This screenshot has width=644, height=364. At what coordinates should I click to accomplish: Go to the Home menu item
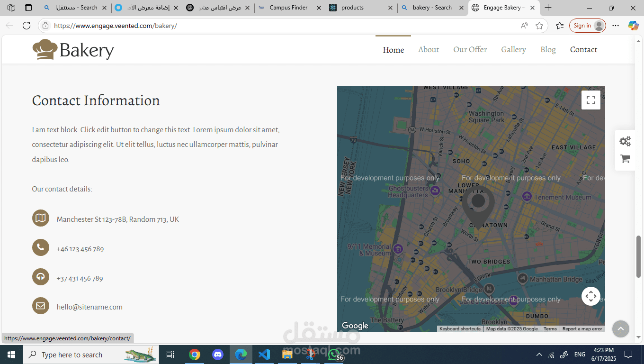coord(394,50)
